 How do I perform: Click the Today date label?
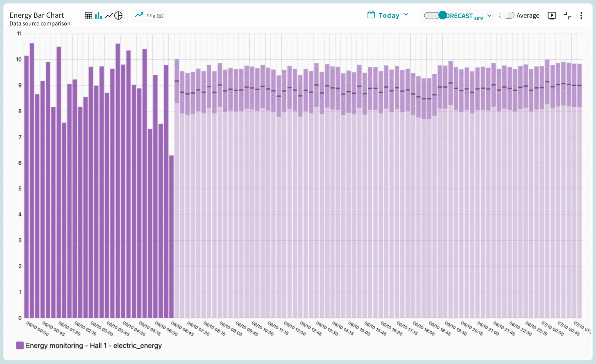(389, 16)
